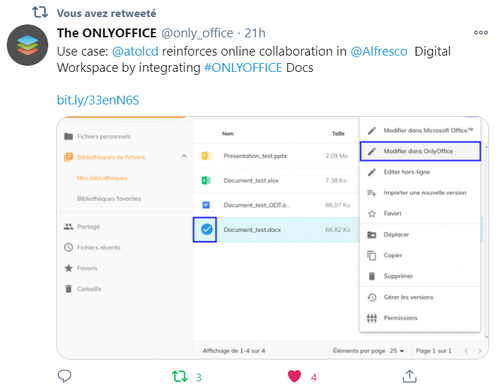Click the share upload icon
The height and width of the screenshot is (390, 500).
click(x=410, y=376)
